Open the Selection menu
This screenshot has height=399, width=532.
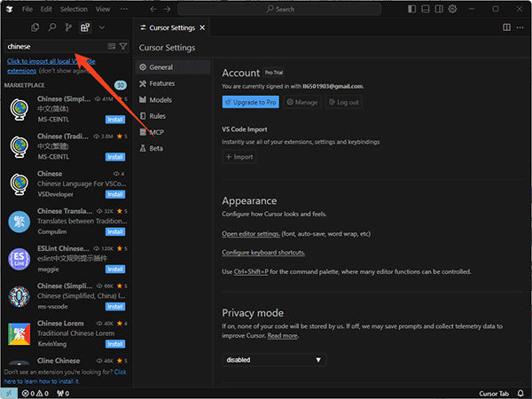[74, 9]
